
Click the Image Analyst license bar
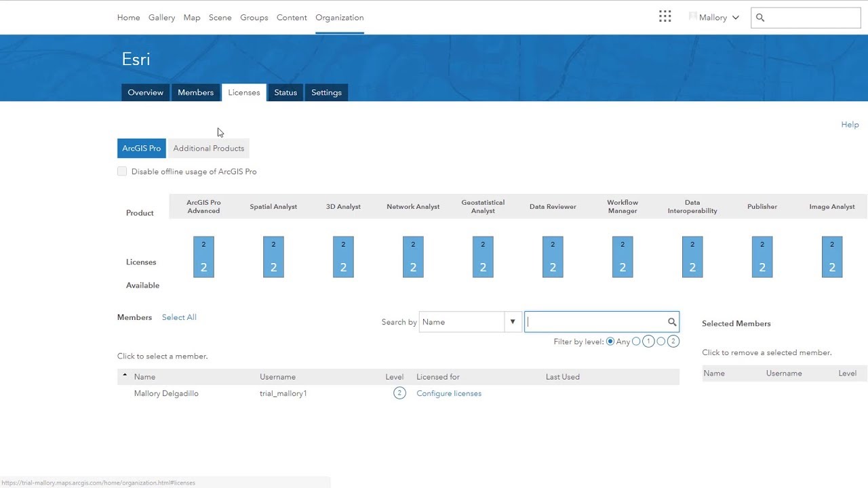[x=832, y=257]
